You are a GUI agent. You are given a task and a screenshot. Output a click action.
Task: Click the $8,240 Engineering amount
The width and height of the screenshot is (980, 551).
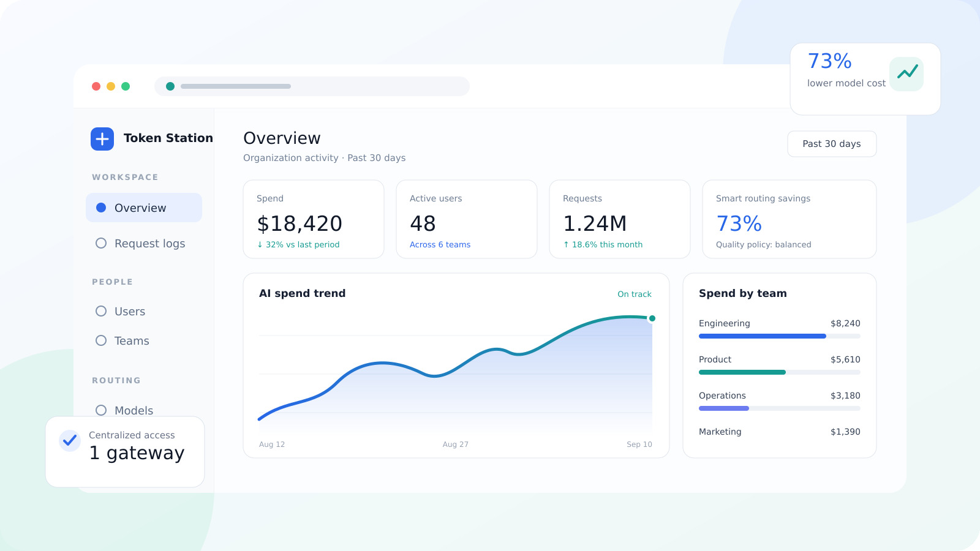coord(845,323)
